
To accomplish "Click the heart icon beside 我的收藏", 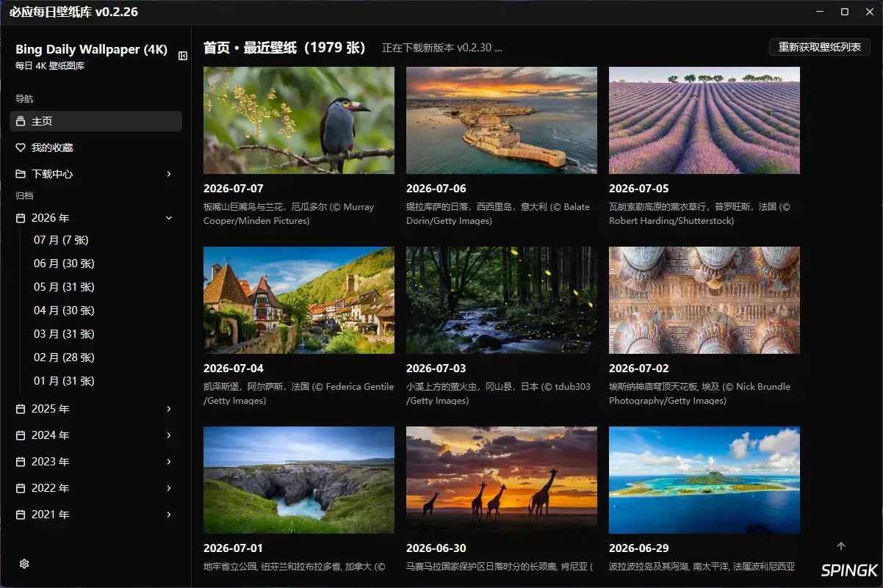I will [21, 148].
